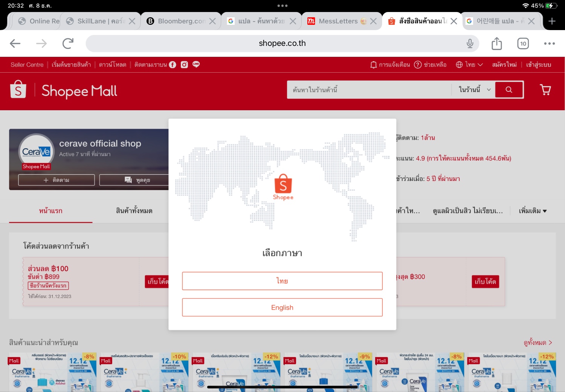Image resolution: width=565 pixels, height=392 pixels.
Task: Close the active Shopee tab
Action: 454,21
